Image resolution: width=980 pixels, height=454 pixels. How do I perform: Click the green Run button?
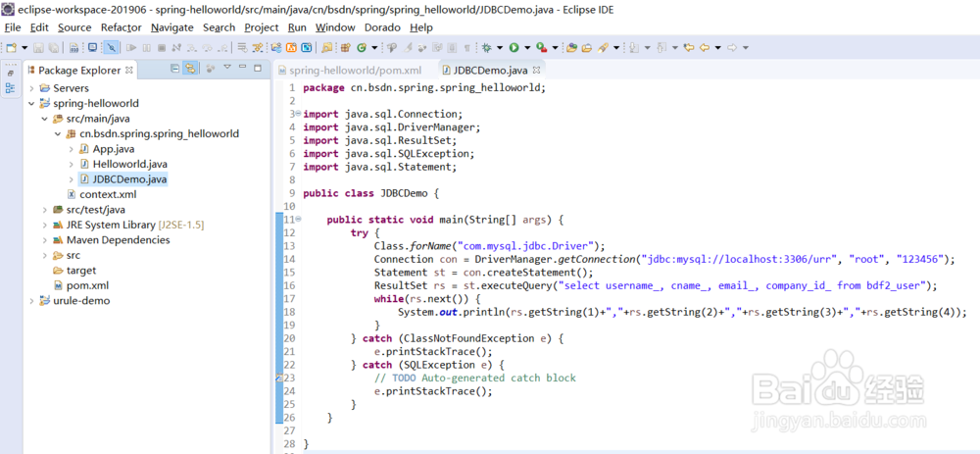click(x=514, y=47)
